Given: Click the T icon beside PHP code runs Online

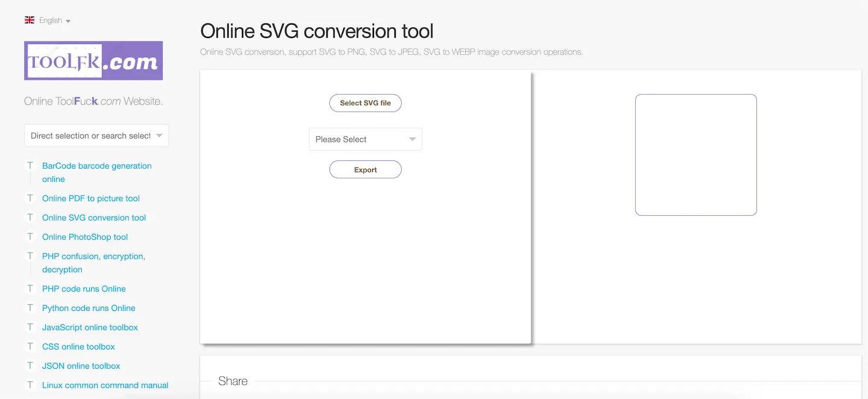Looking at the screenshot, I should pyautogui.click(x=30, y=289).
